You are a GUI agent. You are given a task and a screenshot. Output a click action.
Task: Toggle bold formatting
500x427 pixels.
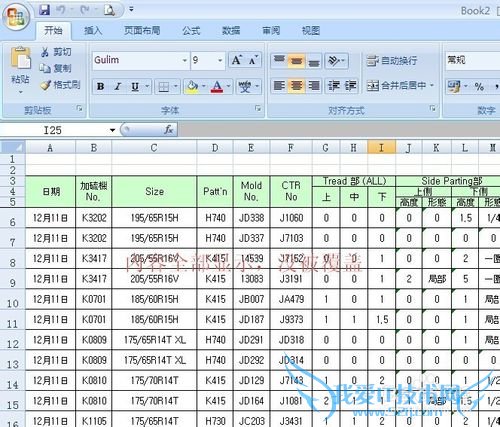click(x=100, y=87)
